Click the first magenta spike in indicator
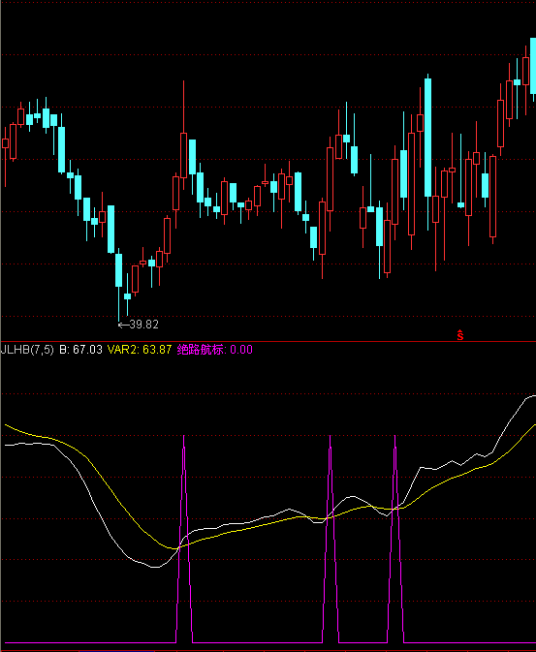Screen dimensions: 536x652 184,537
